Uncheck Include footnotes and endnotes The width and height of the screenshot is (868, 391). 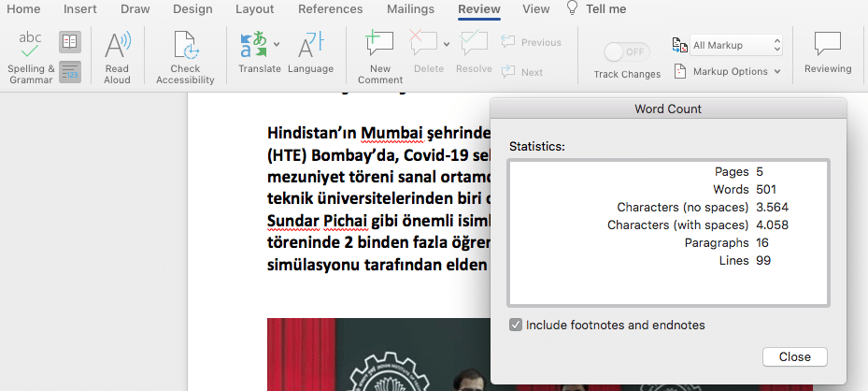[x=516, y=326]
